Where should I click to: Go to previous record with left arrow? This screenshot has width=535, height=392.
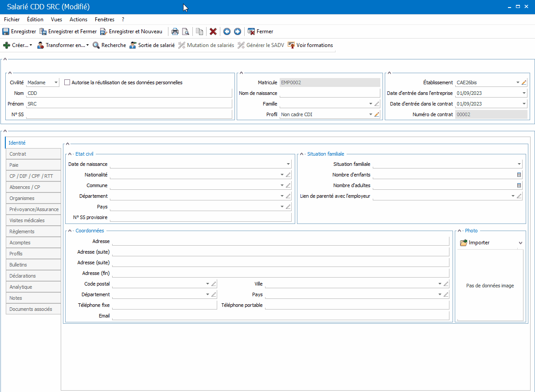coord(227,31)
